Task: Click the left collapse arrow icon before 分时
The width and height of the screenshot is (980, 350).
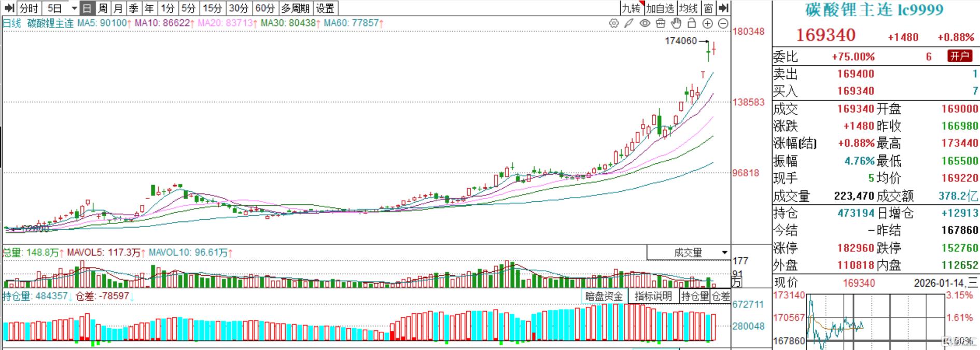Action: [9, 8]
